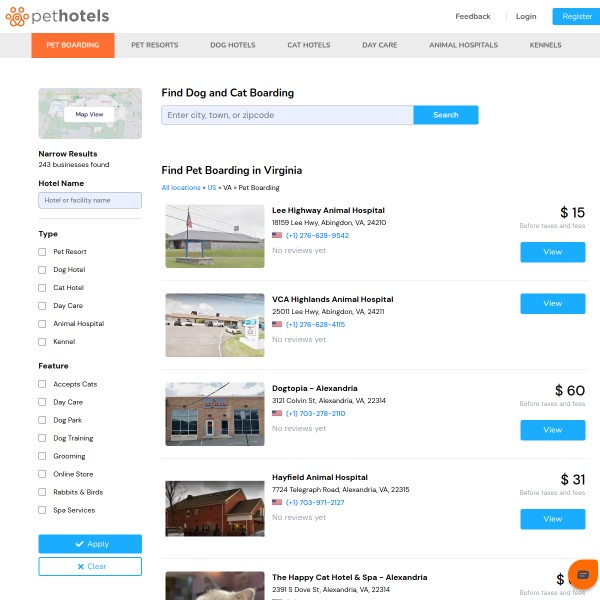This screenshot has height=600, width=600.
Task: Enable the Online Store feature filter
Action: pyautogui.click(x=42, y=474)
